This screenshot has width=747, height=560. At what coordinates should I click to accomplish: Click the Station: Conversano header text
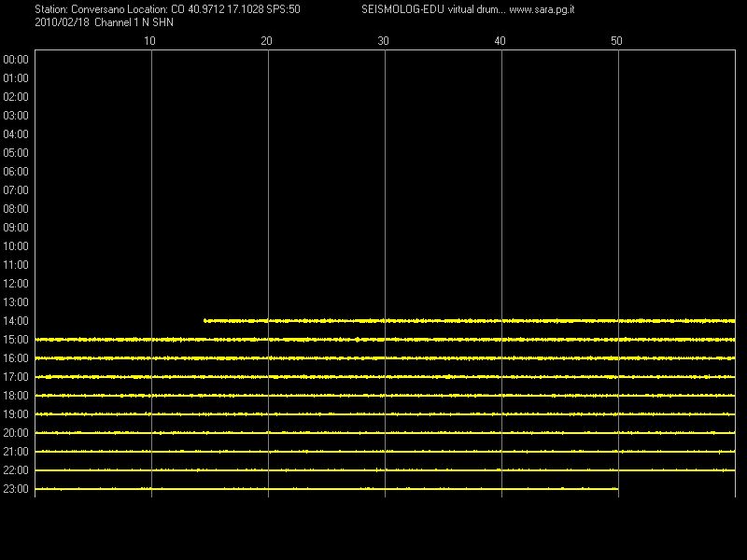pyautogui.click(x=79, y=9)
